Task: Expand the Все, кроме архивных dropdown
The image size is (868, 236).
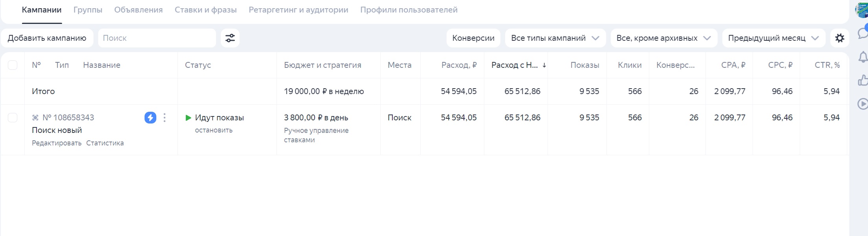Action: pyautogui.click(x=663, y=38)
